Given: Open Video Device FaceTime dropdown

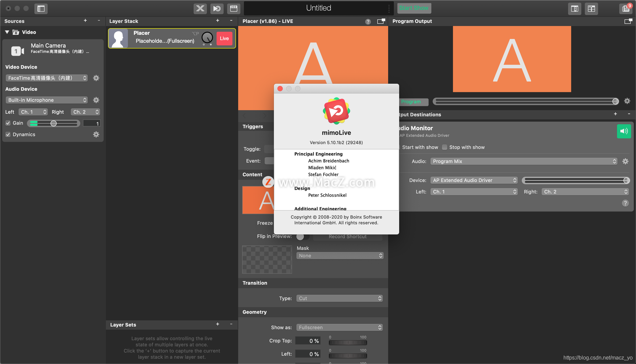Looking at the screenshot, I should tap(47, 78).
